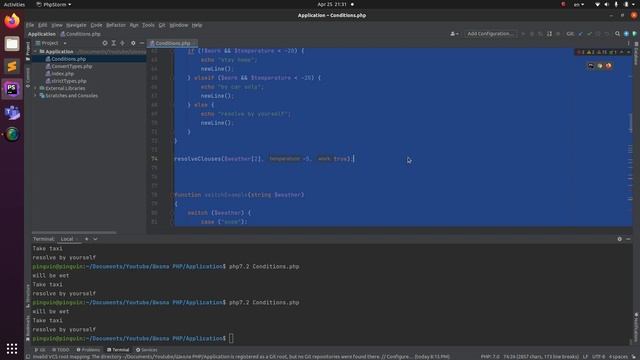The height and width of the screenshot is (360, 640).
Task: Toggle the Bookmarks side tool window stripe
Action: (28, 327)
